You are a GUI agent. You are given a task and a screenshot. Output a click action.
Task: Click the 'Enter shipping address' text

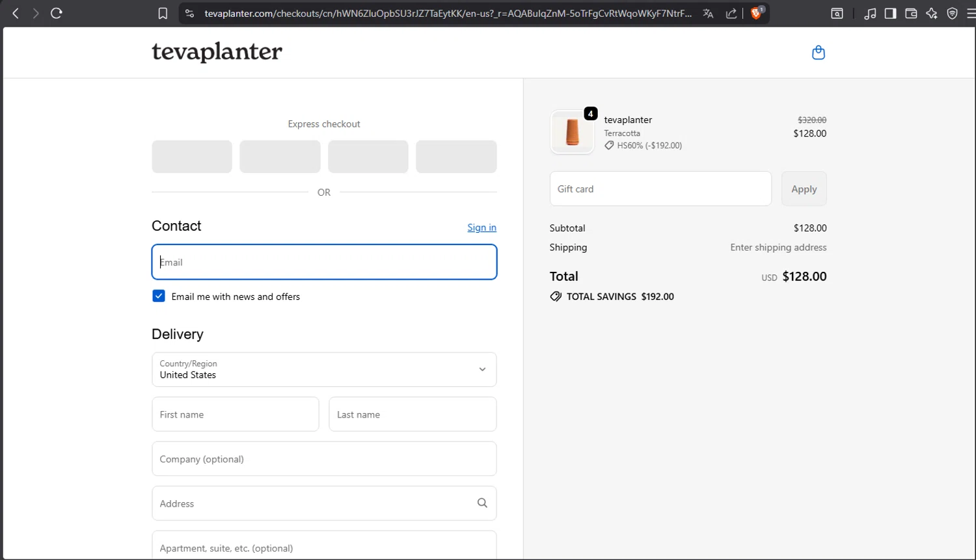pyautogui.click(x=778, y=247)
